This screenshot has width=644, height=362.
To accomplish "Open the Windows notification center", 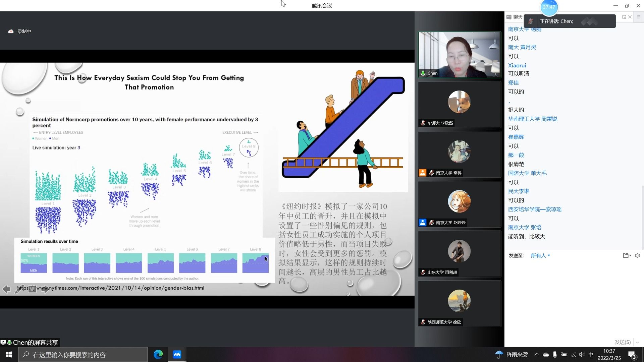I will pos(633,355).
